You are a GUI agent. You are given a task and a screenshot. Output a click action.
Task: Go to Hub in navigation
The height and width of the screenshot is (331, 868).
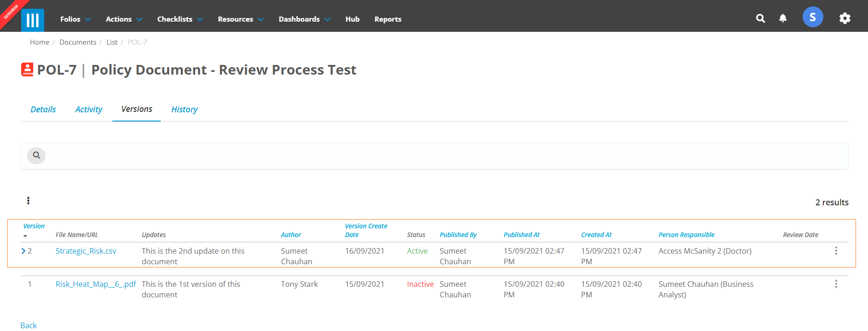(x=352, y=19)
